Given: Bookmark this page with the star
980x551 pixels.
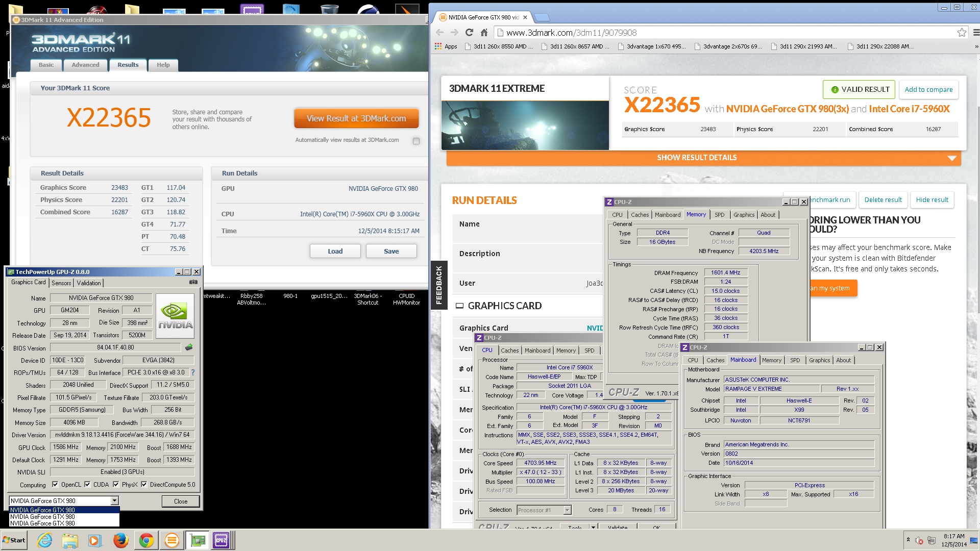Looking at the screenshot, I should click(962, 33).
